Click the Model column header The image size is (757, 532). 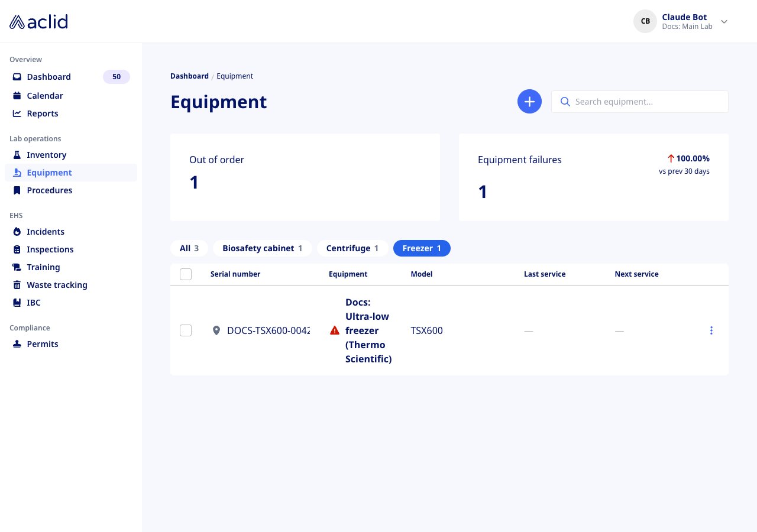pyautogui.click(x=422, y=274)
